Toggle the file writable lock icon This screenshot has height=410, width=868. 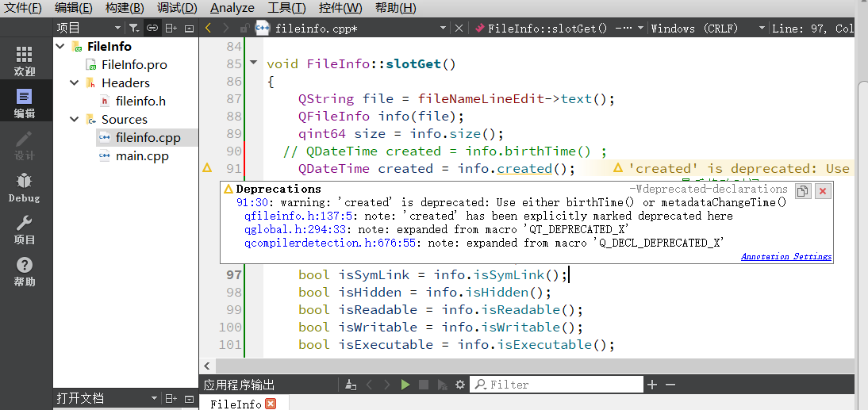[x=244, y=29]
